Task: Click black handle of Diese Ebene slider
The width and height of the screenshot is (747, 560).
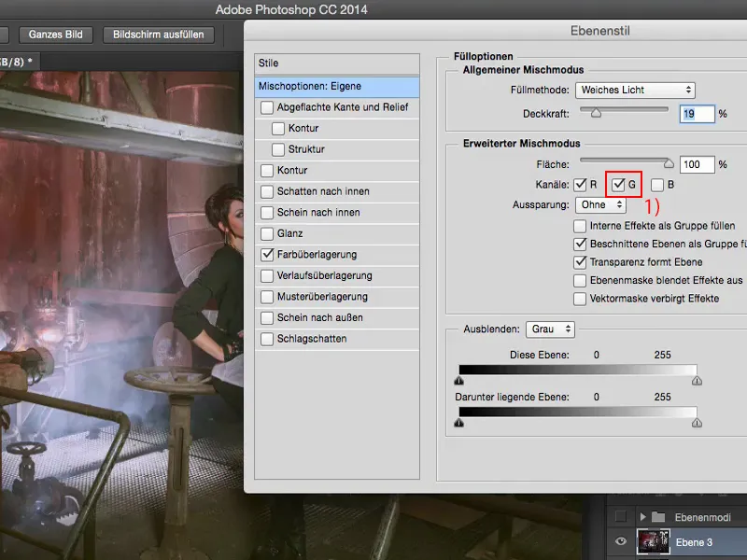Action: pos(458,381)
